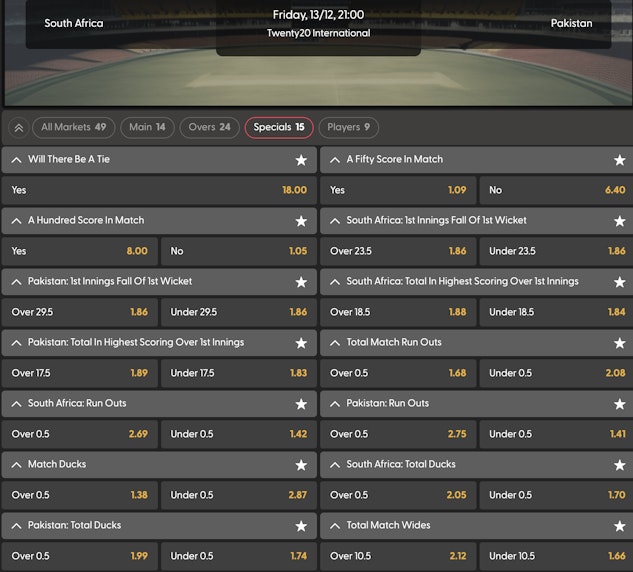
Task: Switch to the All Markets tab
Action: tap(73, 128)
